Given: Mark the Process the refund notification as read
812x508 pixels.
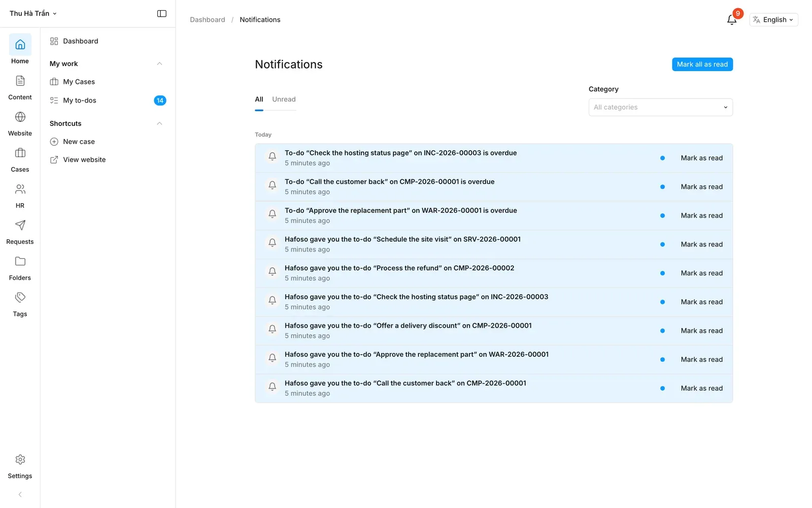Looking at the screenshot, I should (x=701, y=273).
